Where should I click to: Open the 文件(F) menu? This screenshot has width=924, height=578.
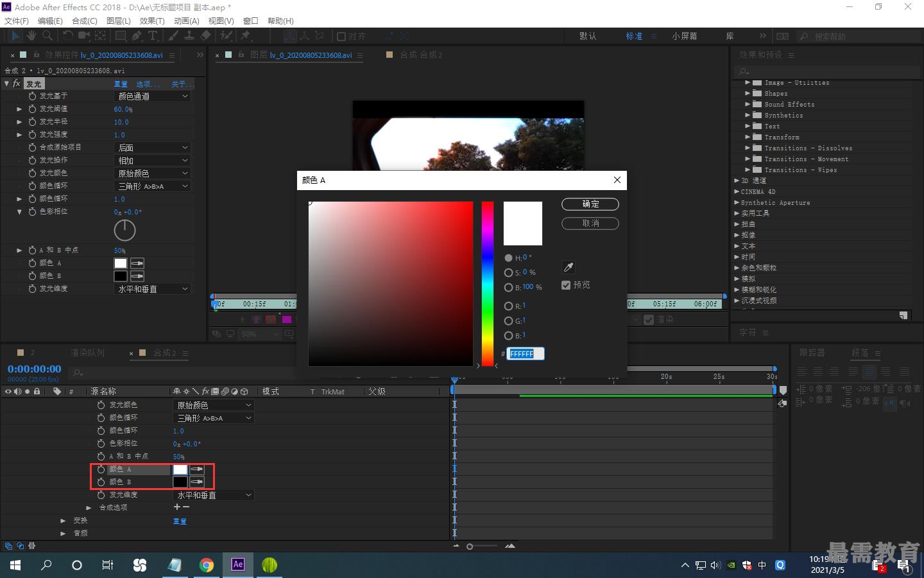click(x=17, y=21)
